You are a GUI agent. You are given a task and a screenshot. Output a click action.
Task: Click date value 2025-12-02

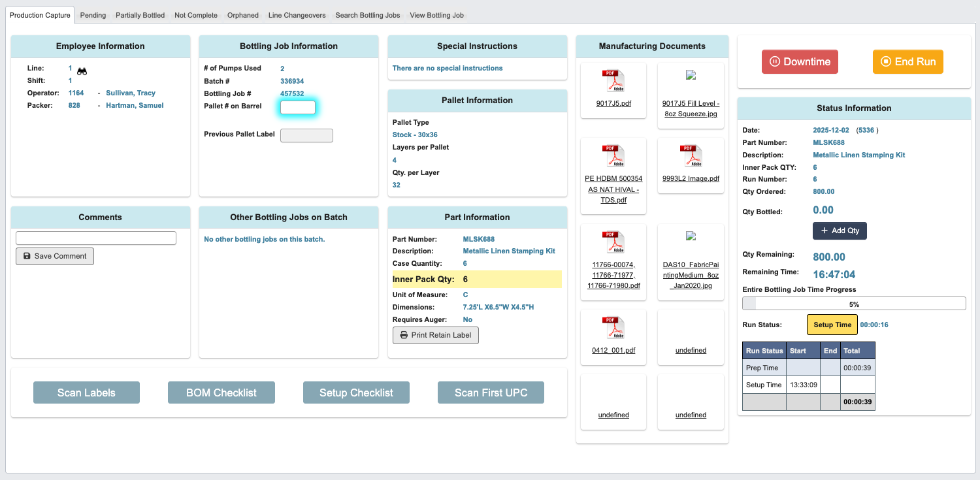pyautogui.click(x=832, y=130)
